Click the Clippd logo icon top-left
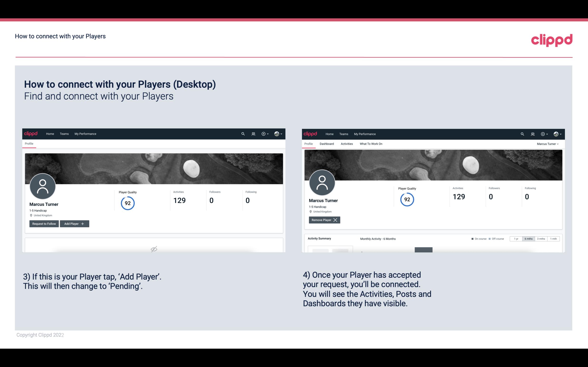 click(31, 133)
